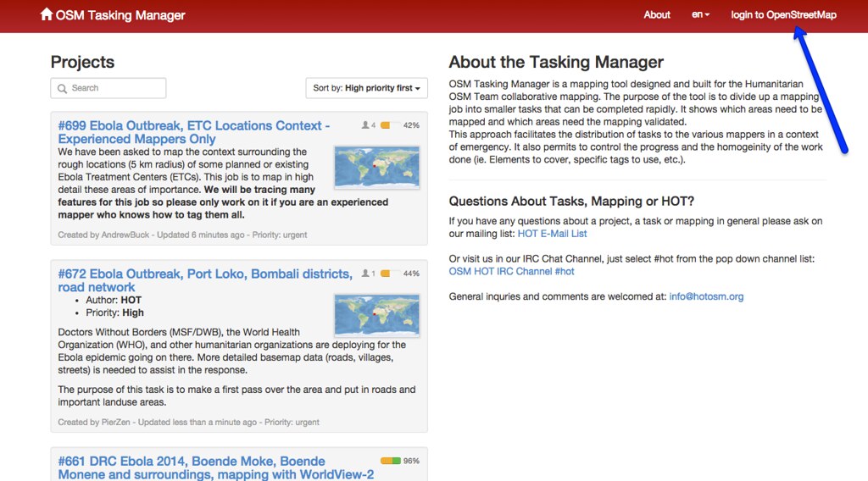The height and width of the screenshot is (481, 868).
Task: Click the 42% progress bar of #699
Action: click(x=390, y=125)
